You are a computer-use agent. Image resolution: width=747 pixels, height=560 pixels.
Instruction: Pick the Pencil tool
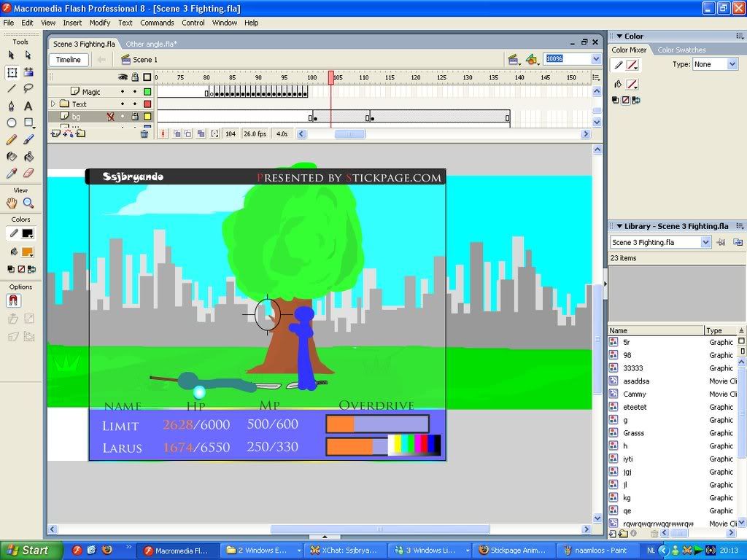coord(12,140)
